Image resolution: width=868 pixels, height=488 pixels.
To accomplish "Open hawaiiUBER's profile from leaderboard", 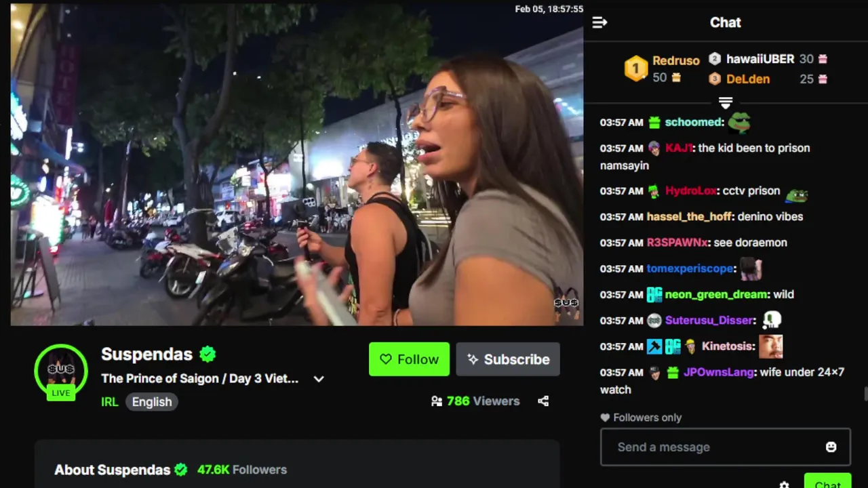I will pos(760,59).
